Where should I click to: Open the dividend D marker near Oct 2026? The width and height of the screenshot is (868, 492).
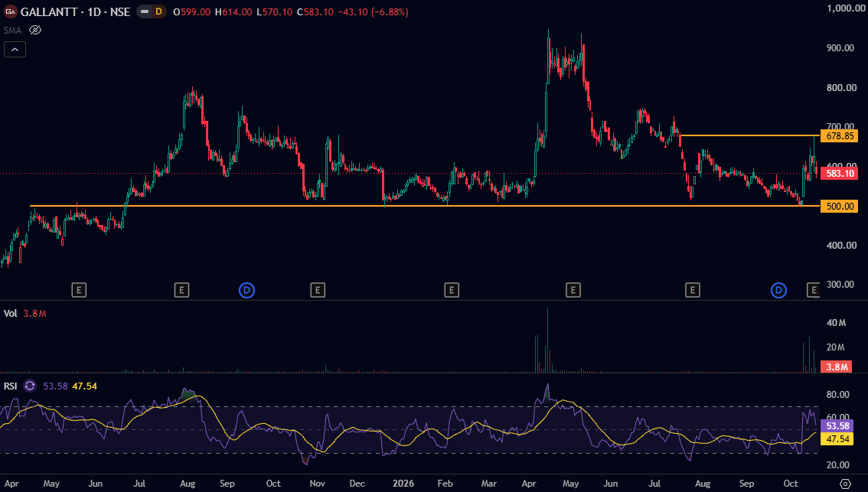pos(778,290)
